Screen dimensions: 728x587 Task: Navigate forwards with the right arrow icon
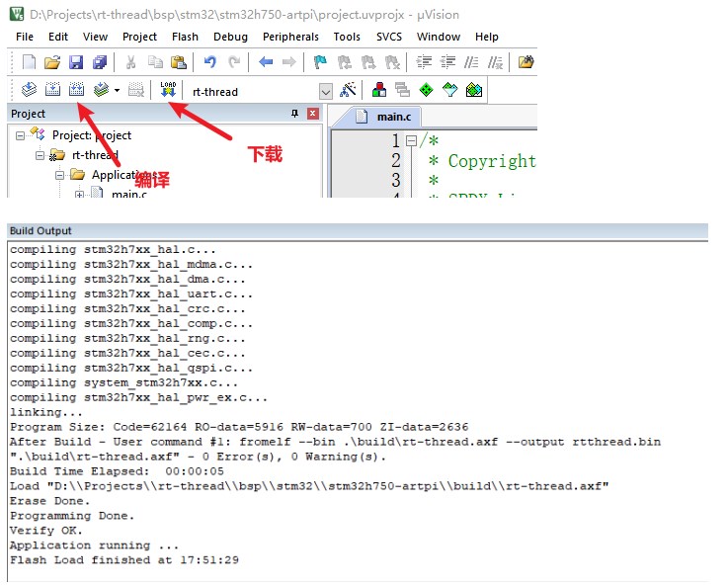click(x=288, y=62)
